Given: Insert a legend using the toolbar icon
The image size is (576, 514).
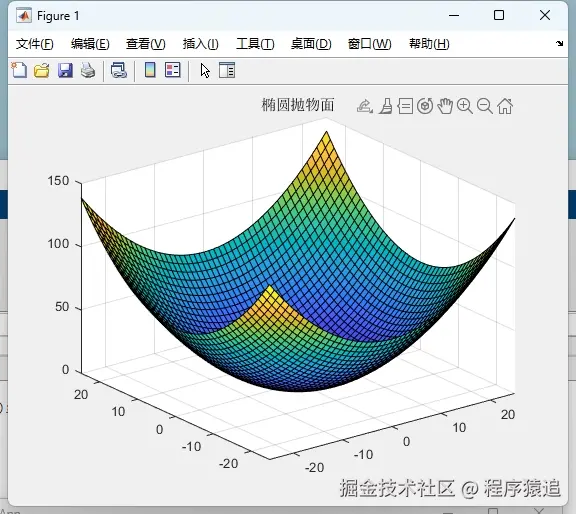Looking at the screenshot, I should pos(173,70).
